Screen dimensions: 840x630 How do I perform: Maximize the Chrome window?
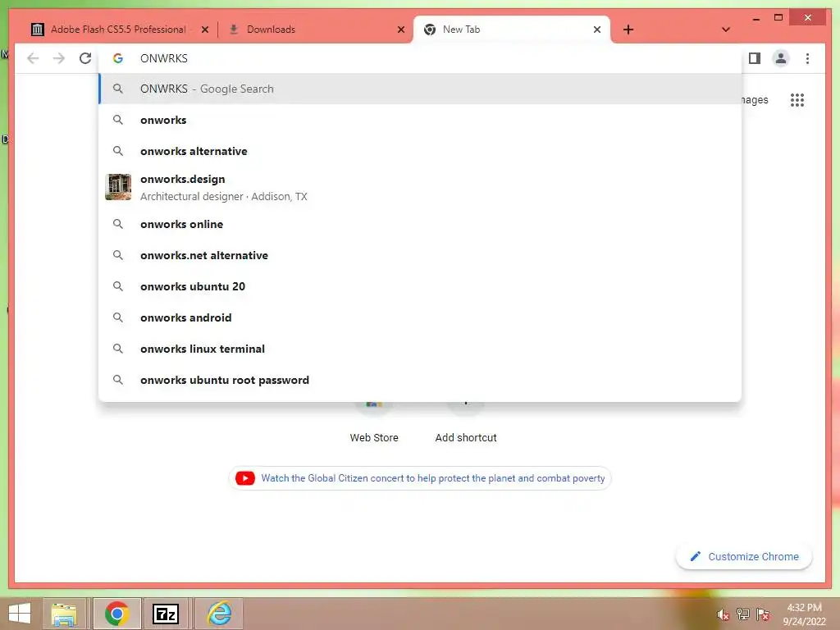pos(778,18)
